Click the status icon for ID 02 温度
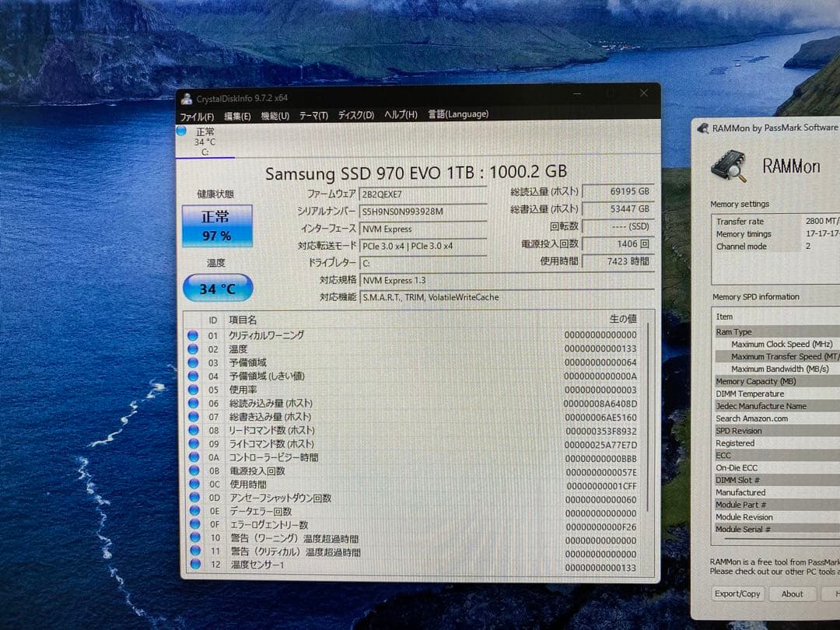Viewport: 840px width, 630px height. (193, 349)
